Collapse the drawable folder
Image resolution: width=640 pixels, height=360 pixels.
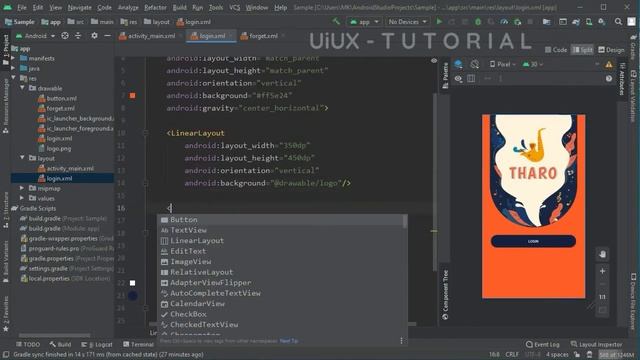pyautogui.click(x=22, y=88)
